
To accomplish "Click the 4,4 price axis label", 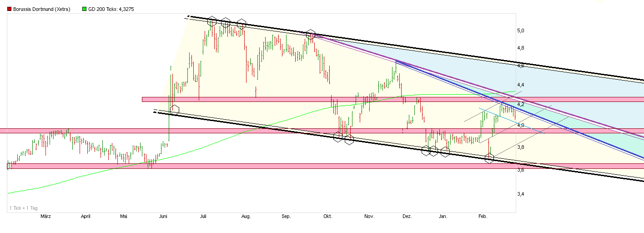I will click(x=521, y=85).
